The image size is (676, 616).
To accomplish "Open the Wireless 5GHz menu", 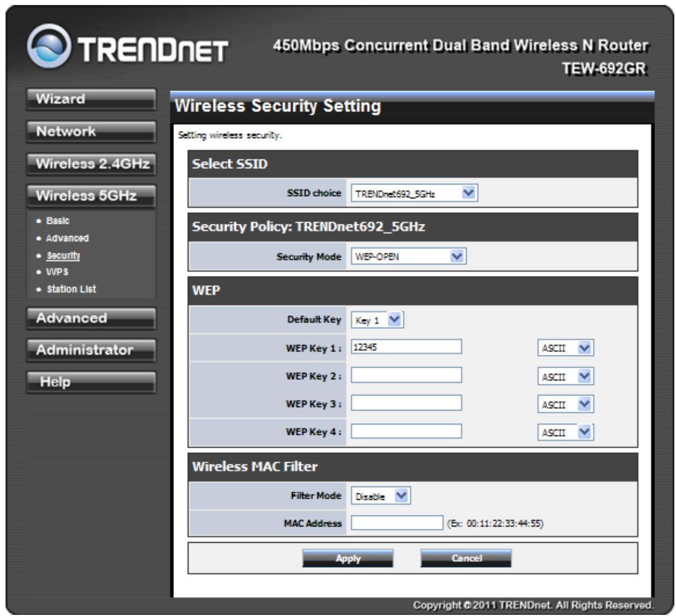I will (91, 196).
